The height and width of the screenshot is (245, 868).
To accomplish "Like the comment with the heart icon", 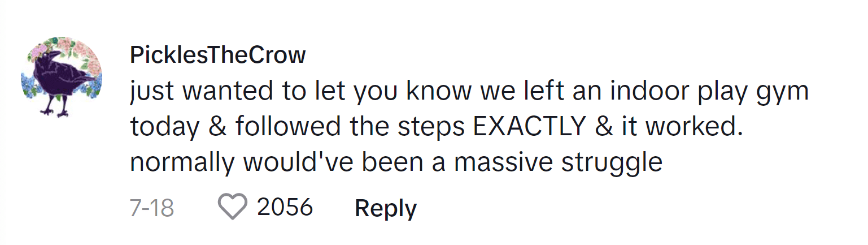I will pos(233,207).
